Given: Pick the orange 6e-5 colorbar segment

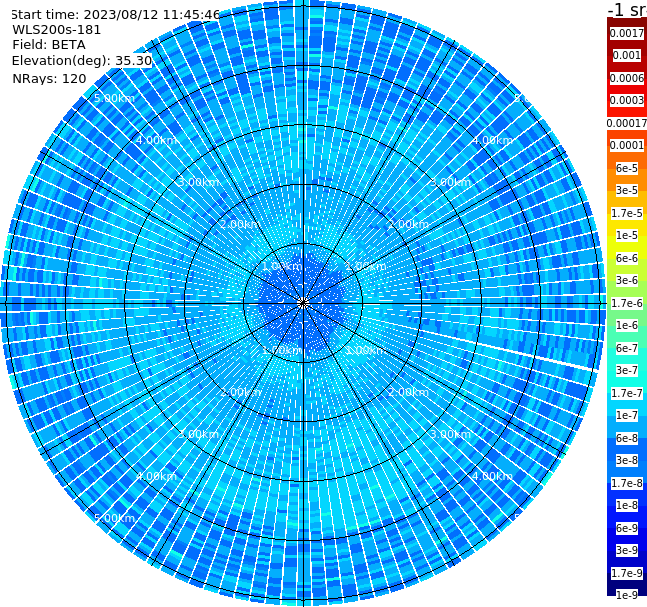Looking at the screenshot, I should coord(627,168).
